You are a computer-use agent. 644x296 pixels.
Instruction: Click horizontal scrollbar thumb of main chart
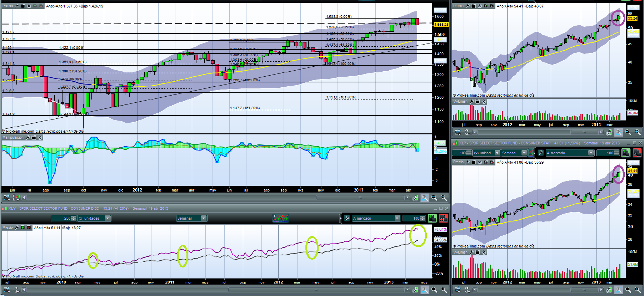click(x=360, y=198)
